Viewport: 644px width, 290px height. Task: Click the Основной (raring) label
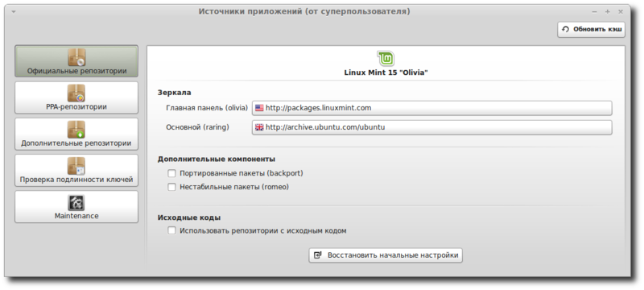197,127
